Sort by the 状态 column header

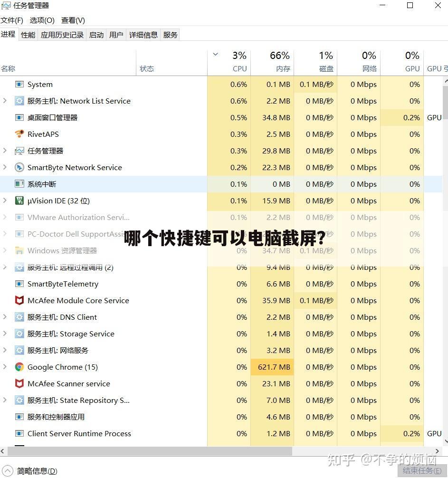click(x=172, y=63)
